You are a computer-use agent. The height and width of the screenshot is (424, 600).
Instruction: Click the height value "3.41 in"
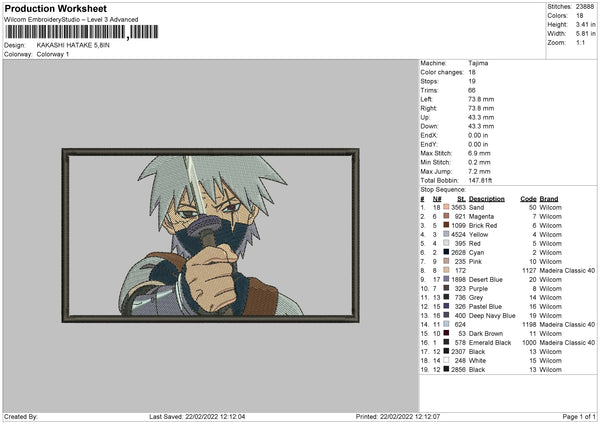[x=585, y=24]
